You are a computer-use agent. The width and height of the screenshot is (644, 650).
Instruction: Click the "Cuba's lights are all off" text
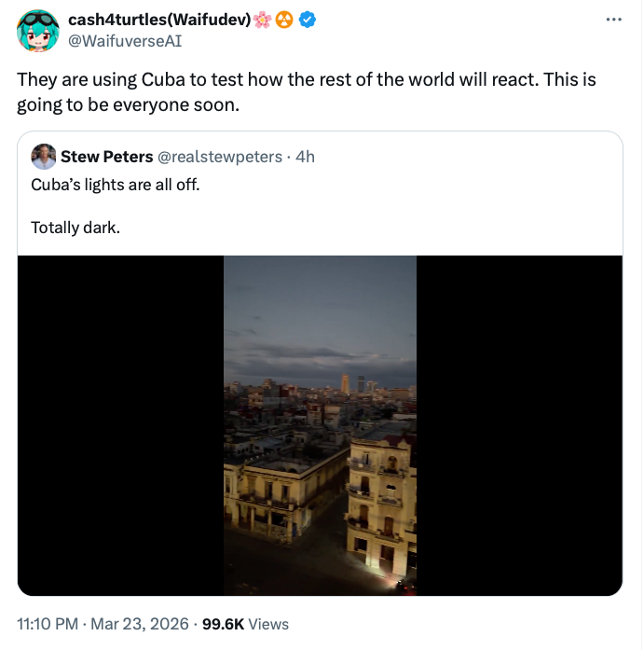pyautogui.click(x=116, y=184)
